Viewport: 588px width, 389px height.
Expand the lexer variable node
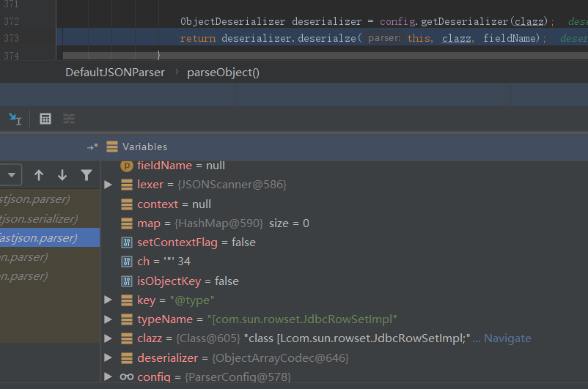coord(109,185)
